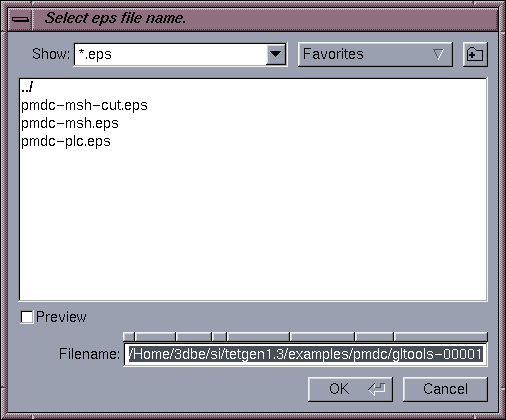Click path segment button above 'tetgen1.3/'
This screenshot has height=420, width=506.
[x=258, y=336]
